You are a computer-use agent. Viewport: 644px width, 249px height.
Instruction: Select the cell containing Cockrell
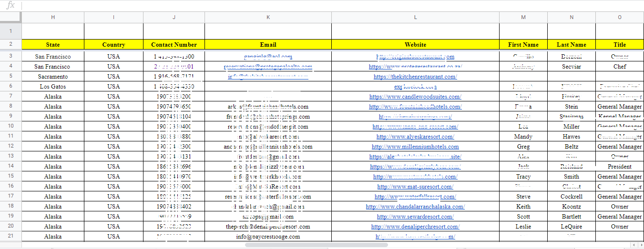click(572, 197)
